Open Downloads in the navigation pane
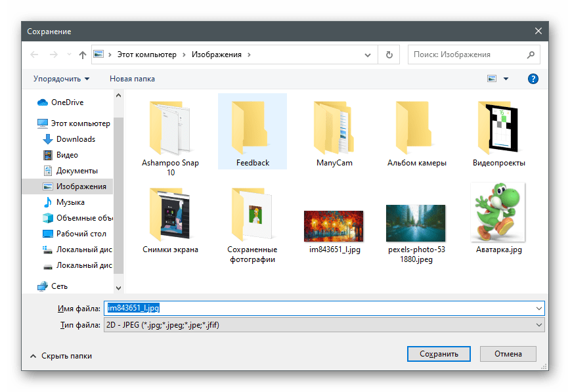Image resolution: width=570 pixels, height=392 pixels. pos(75,139)
